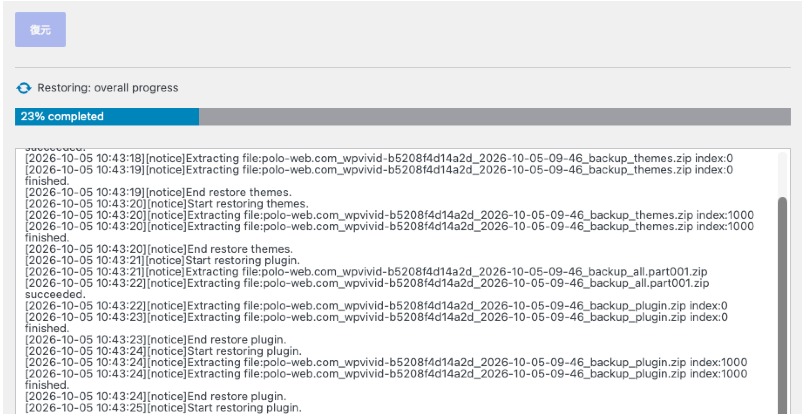Viewport: 802px width, 414px height.
Task: Click log line '10:43:20 End restore themes.'
Action: pyautogui.click(x=159, y=249)
